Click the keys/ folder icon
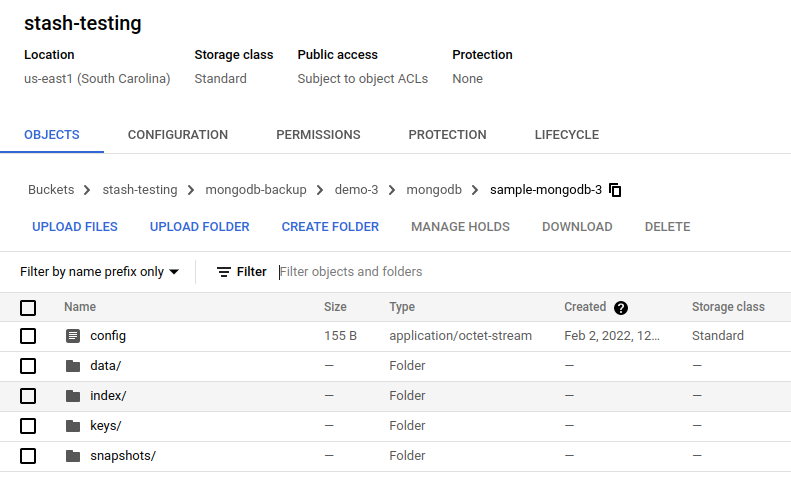Screen dimensions: 791x493 72,426
